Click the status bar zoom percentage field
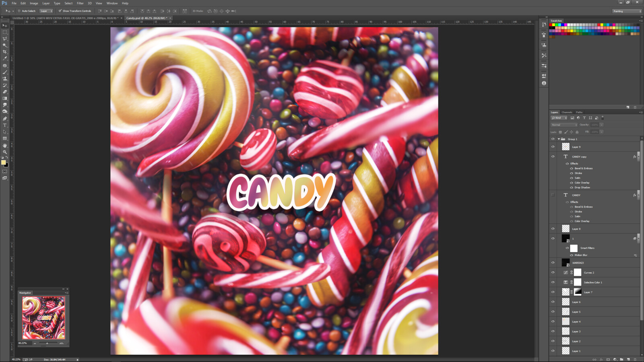Screen dimensions: 644x362 click(16, 360)
